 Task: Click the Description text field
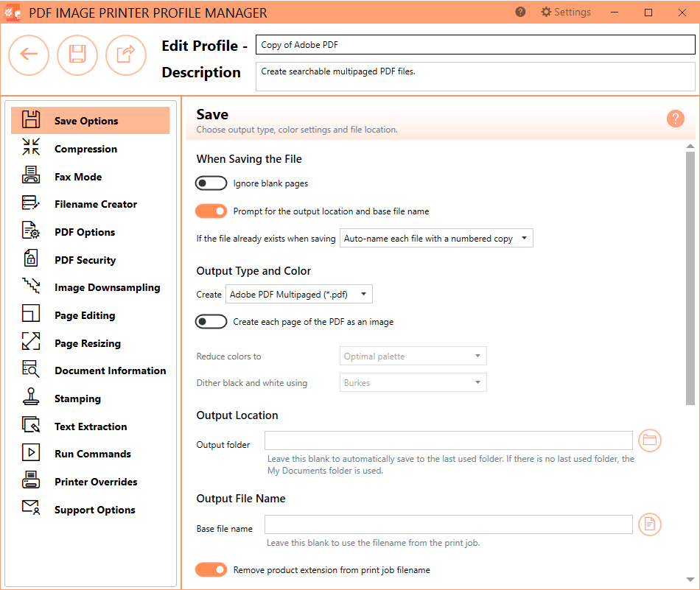click(x=475, y=77)
